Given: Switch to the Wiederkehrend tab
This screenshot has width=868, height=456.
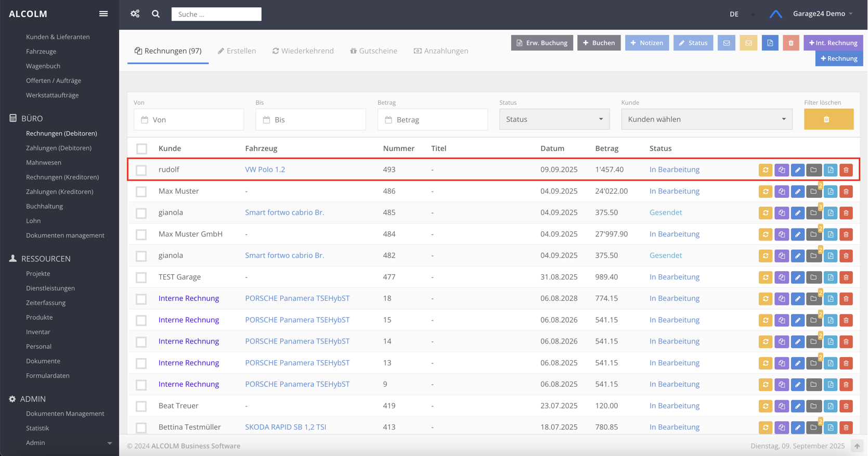Looking at the screenshot, I should (303, 50).
